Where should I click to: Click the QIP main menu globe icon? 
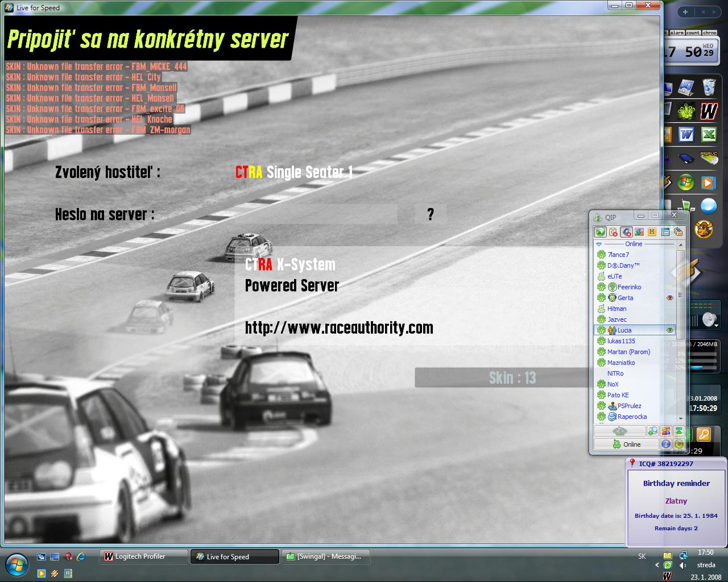[600, 232]
